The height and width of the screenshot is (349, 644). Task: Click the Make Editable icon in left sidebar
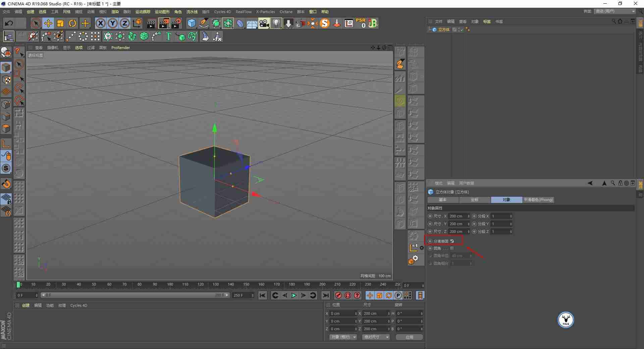tap(6, 52)
